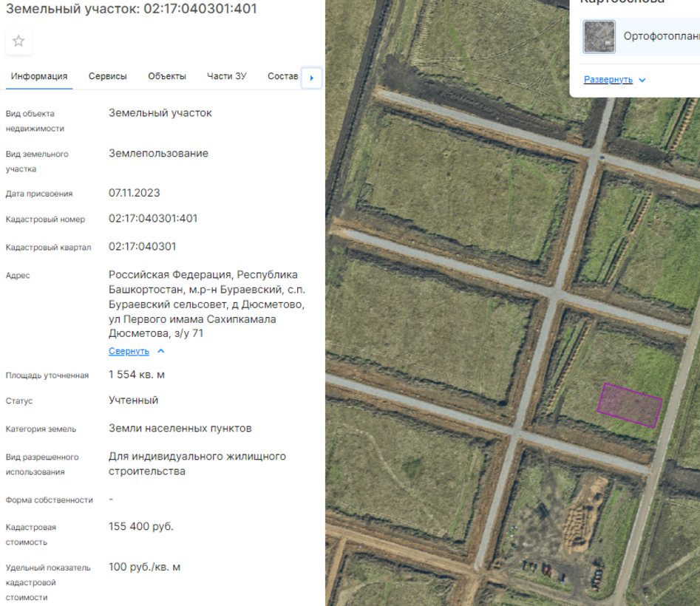Open the Объекты tab
700x606 pixels.
pos(167,76)
